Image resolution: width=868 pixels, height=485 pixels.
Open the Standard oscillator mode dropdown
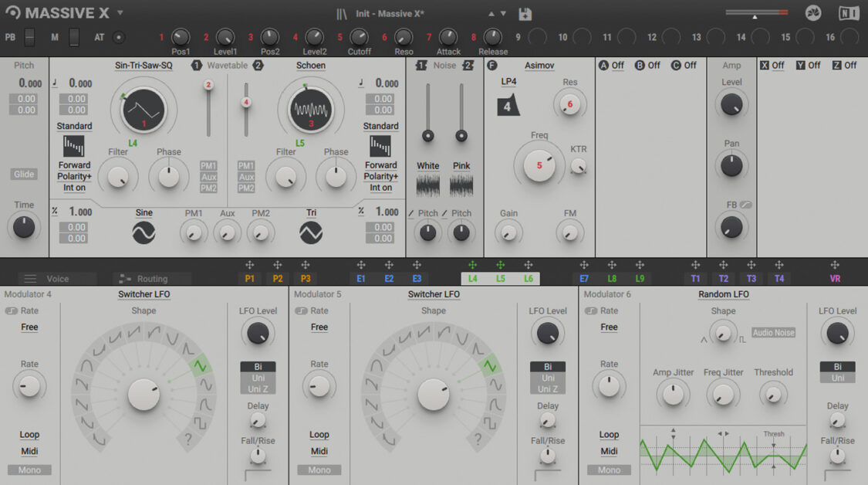click(74, 126)
